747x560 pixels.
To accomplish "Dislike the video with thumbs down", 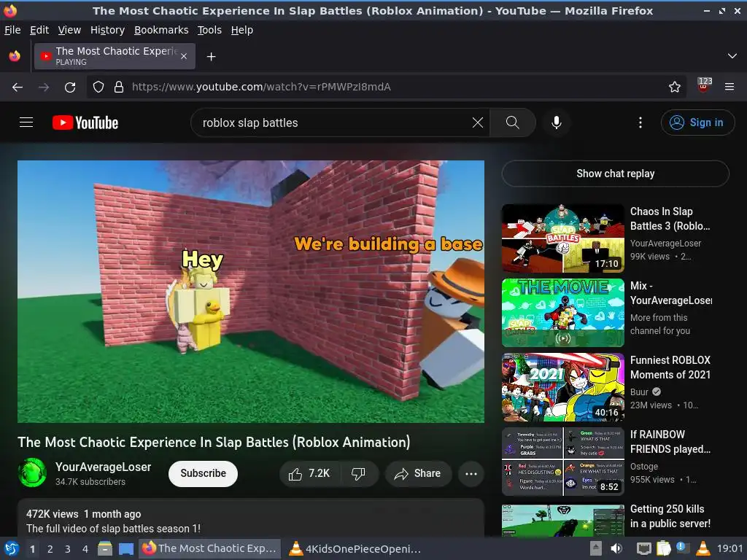I will (x=358, y=473).
